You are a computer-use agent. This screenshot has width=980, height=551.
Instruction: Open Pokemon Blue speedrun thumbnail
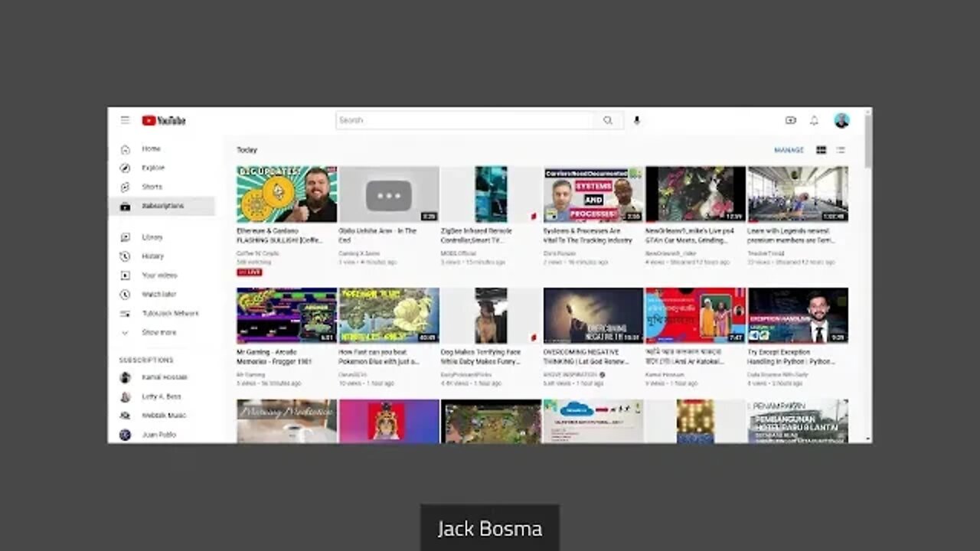(389, 315)
